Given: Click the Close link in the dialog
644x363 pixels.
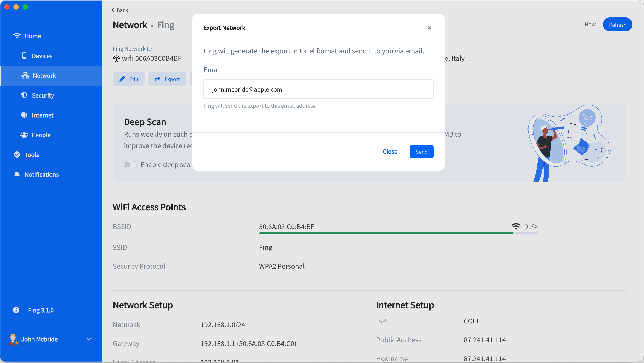Looking at the screenshot, I should [x=390, y=152].
